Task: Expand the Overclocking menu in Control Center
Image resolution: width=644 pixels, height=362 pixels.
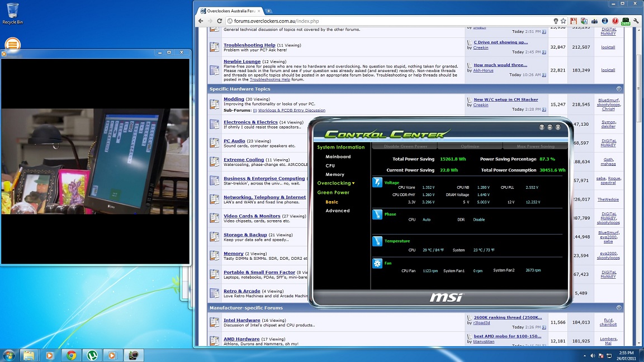Action: 336,183
